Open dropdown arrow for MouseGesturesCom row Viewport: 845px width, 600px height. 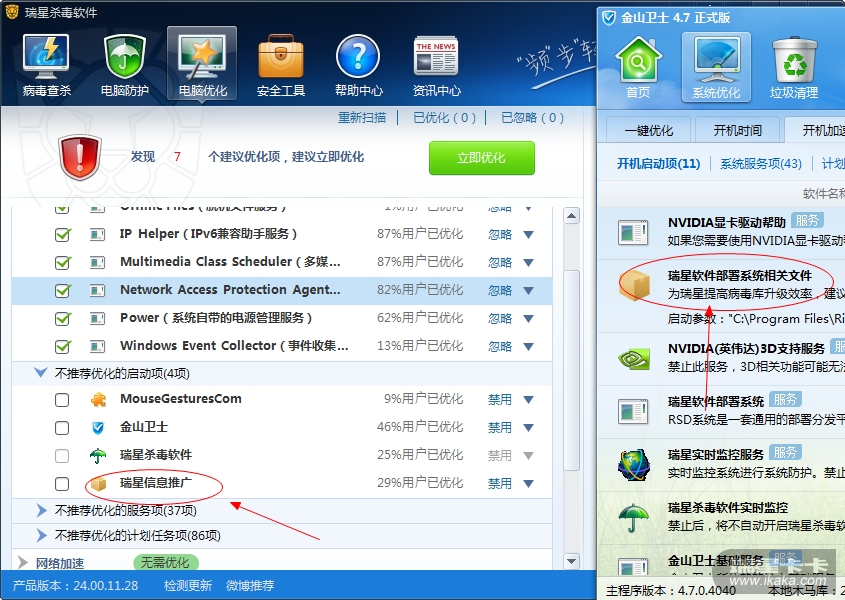click(x=529, y=399)
